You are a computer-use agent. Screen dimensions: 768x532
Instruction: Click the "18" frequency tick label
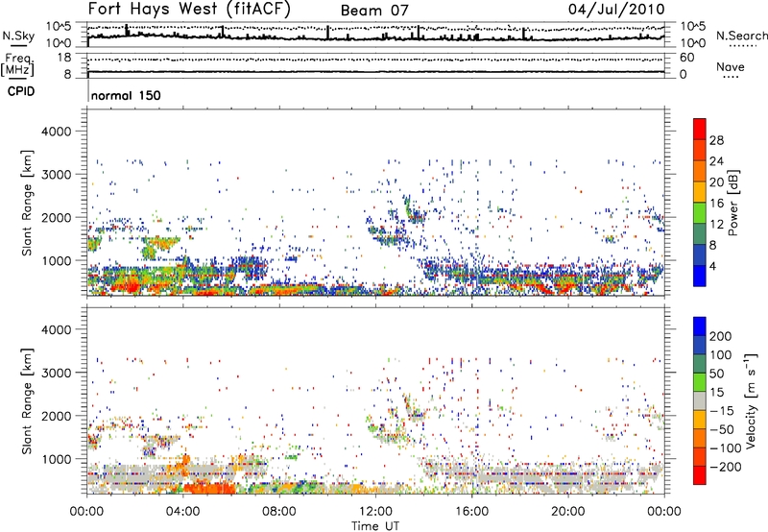tap(63, 58)
